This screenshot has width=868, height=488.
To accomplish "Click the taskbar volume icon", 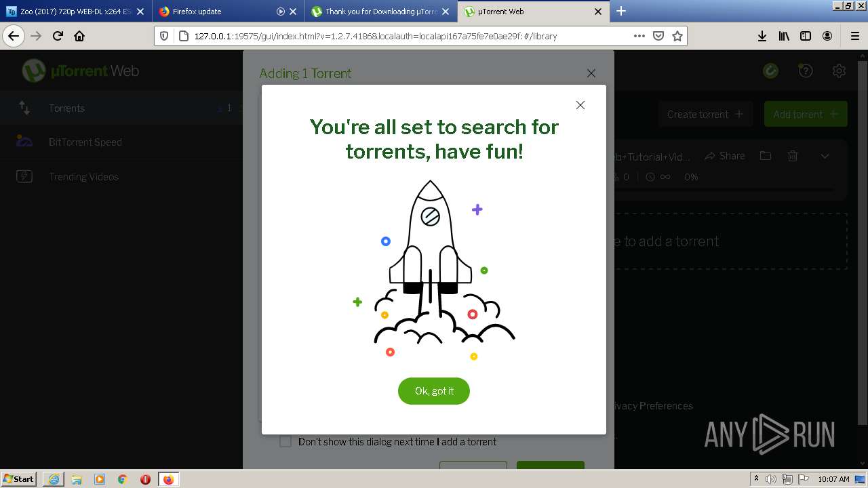I will (x=770, y=479).
